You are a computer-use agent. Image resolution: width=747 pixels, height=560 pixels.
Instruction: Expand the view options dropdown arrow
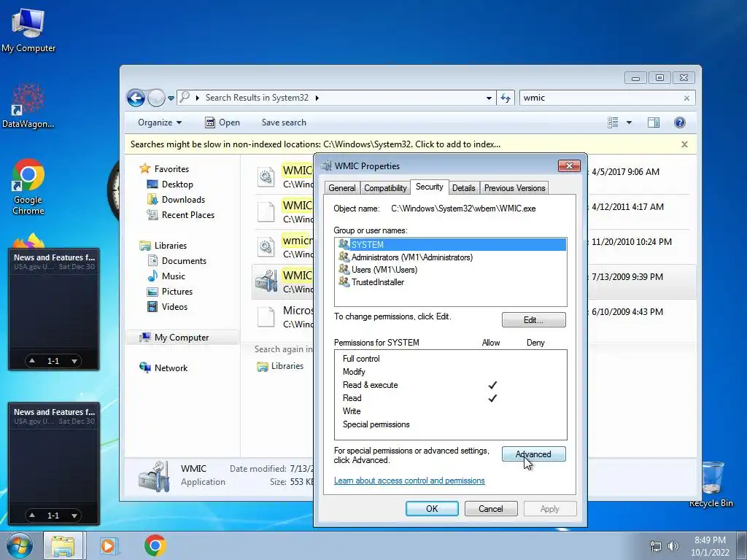tap(629, 122)
